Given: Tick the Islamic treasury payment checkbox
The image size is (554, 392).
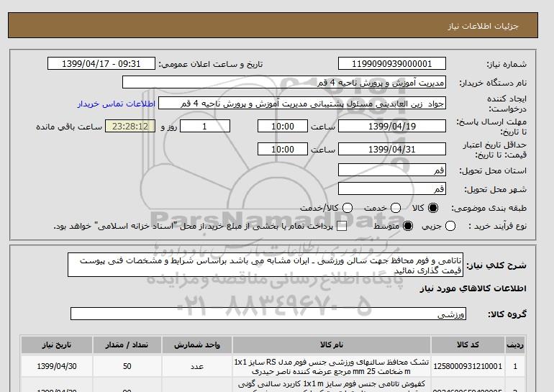Looking at the screenshot, I should click(x=342, y=227).
